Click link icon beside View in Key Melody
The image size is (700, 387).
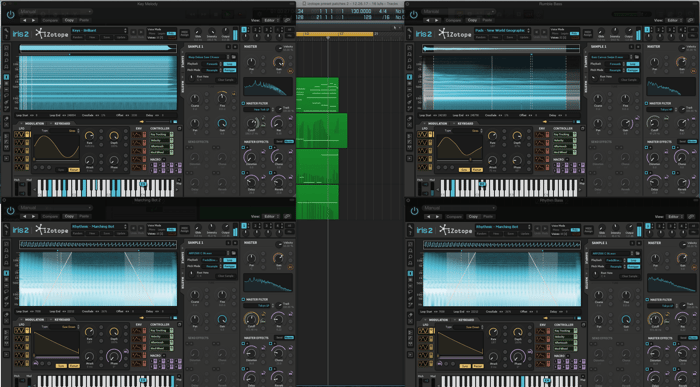(287, 20)
